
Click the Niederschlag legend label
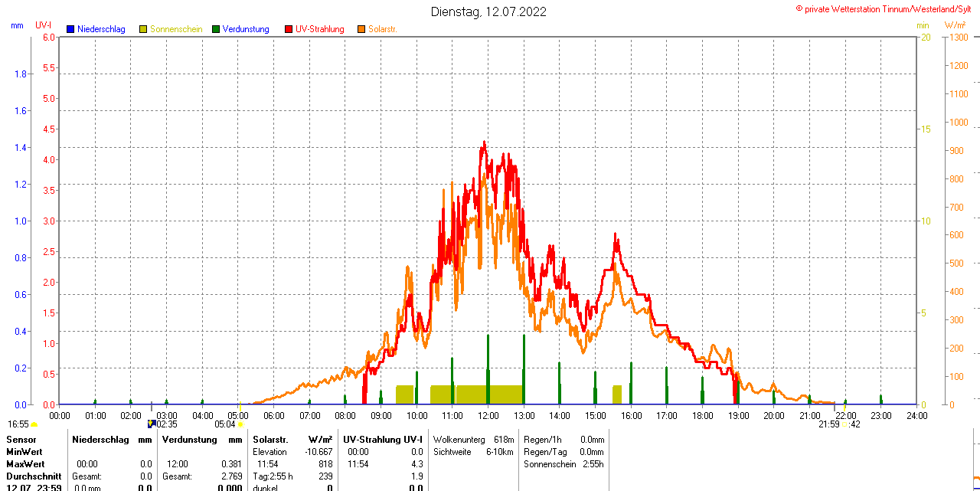[101, 29]
